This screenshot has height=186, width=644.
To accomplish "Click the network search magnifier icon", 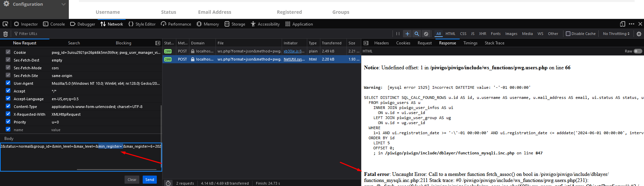I will (x=417, y=34).
